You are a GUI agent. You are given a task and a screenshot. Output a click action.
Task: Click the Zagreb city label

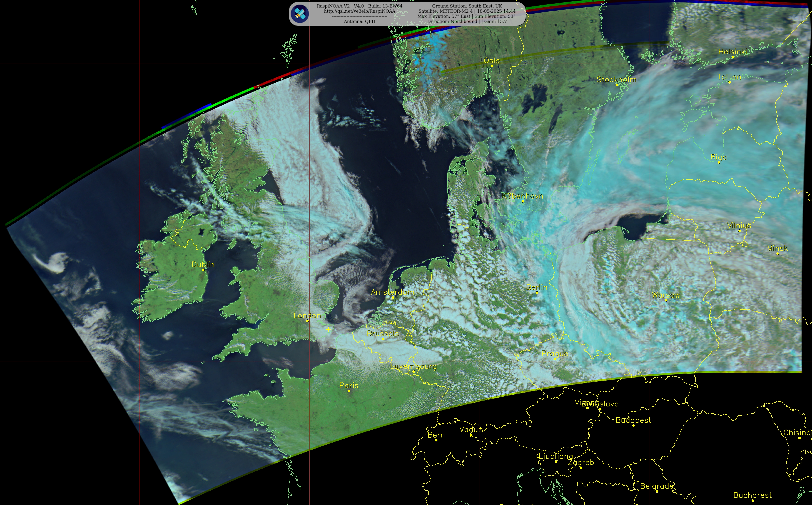pos(581,463)
